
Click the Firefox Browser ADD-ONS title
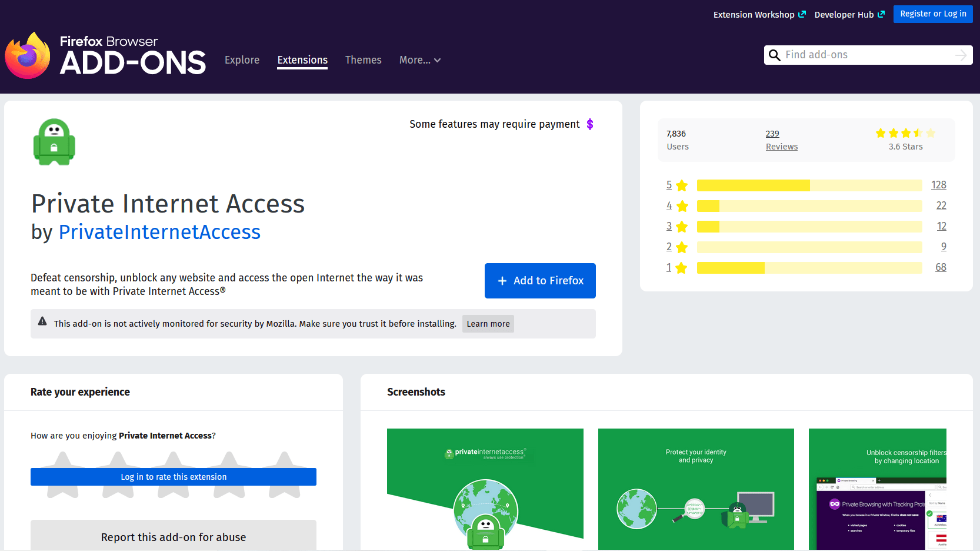[133, 55]
